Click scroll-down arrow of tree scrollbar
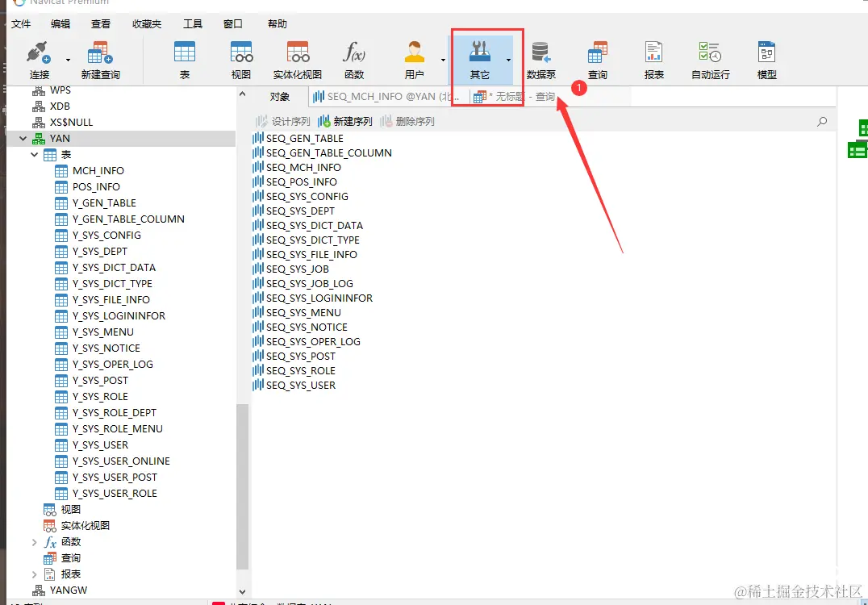 tap(242, 592)
